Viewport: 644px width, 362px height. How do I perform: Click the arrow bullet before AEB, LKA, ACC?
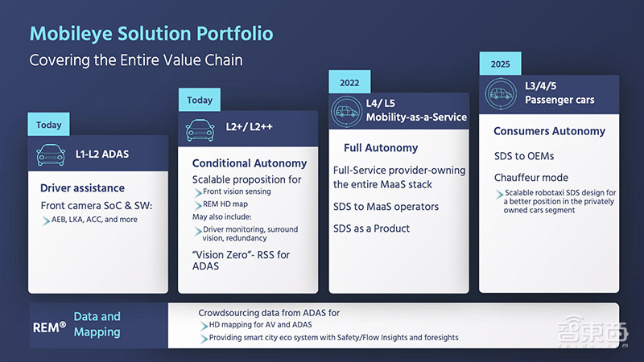pyautogui.click(x=47, y=218)
